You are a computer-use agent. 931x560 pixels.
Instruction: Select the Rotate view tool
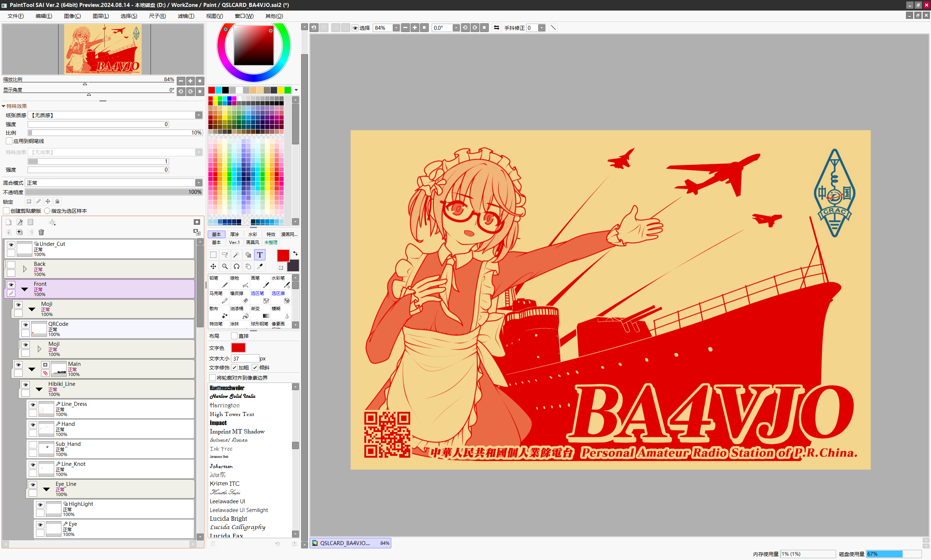click(x=237, y=267)
